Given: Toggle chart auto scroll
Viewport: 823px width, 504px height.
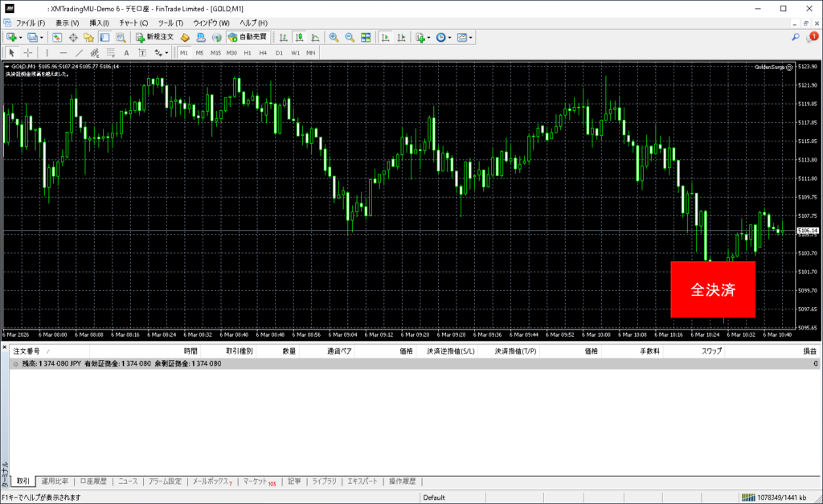Looking at the screenshot, I should (386, 37).
